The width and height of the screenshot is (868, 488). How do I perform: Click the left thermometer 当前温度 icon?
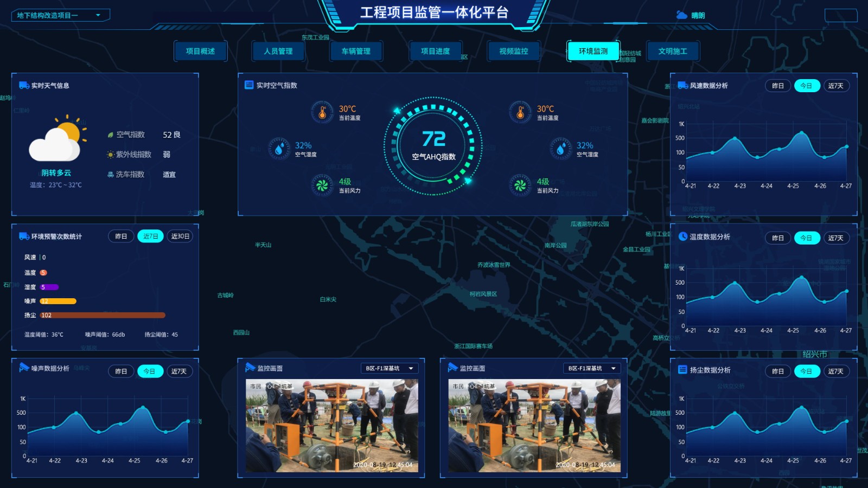point(322,112)
